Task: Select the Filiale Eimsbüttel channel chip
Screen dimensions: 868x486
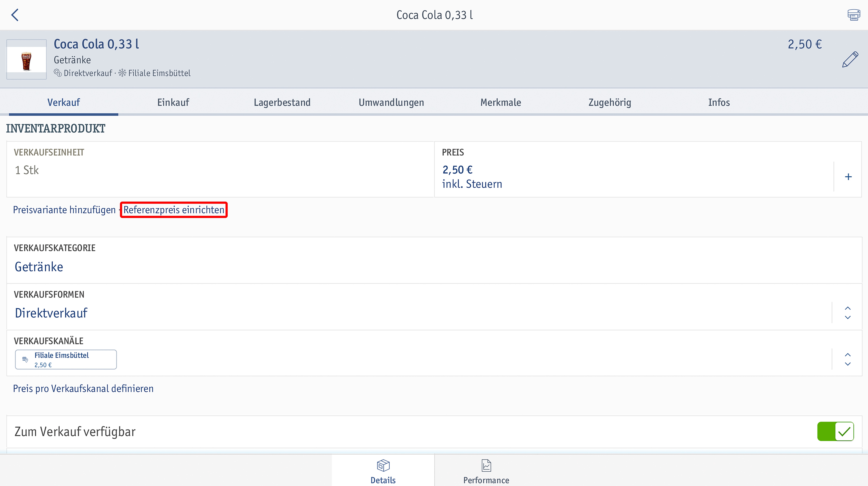Action: [x=66, y=359]
